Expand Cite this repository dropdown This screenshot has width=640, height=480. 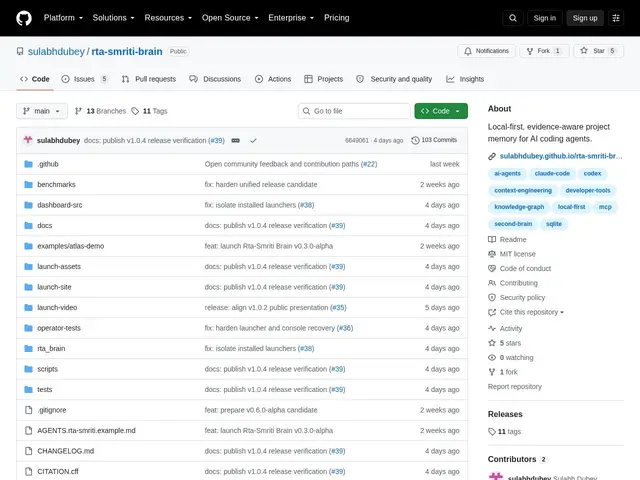pyautogui.click(x=531, y=312)
